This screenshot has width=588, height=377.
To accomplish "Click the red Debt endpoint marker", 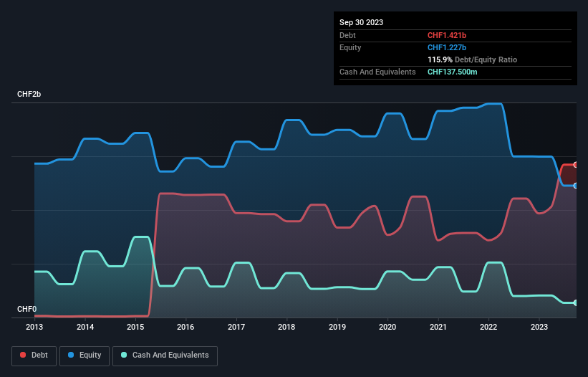I will 576,165.
